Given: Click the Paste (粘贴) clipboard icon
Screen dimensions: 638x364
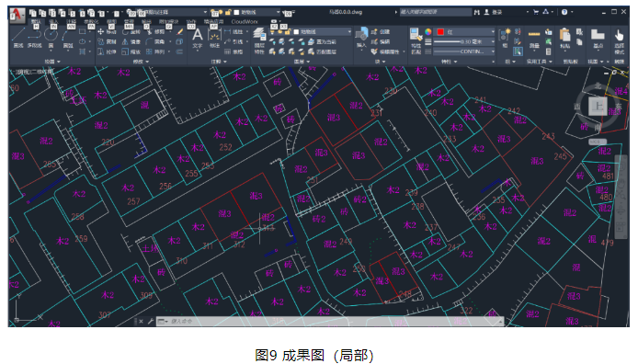Looking at the screenshot, I should 565,39.
